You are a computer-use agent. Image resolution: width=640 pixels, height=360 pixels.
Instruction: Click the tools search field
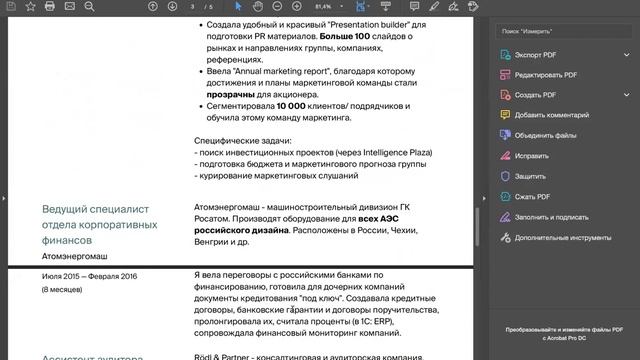563,31
